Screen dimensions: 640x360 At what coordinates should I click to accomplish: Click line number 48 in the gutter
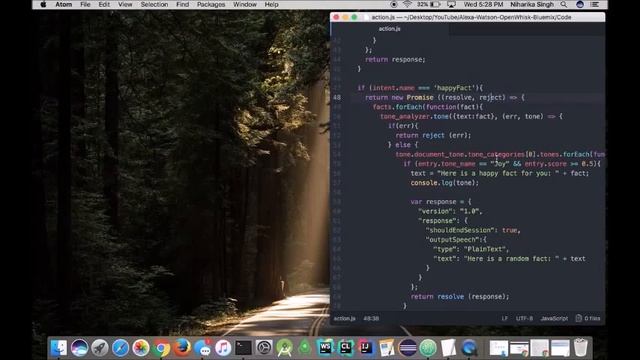337,98
